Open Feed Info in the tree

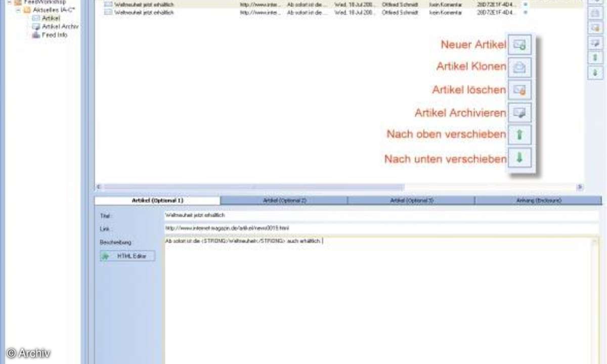point(54,35)
